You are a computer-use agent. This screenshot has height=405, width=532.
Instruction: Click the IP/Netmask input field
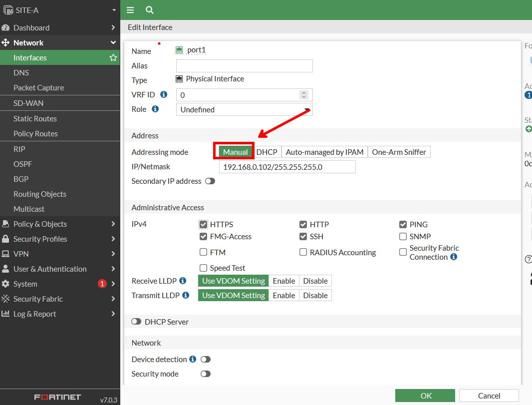(x=287, y=167)
